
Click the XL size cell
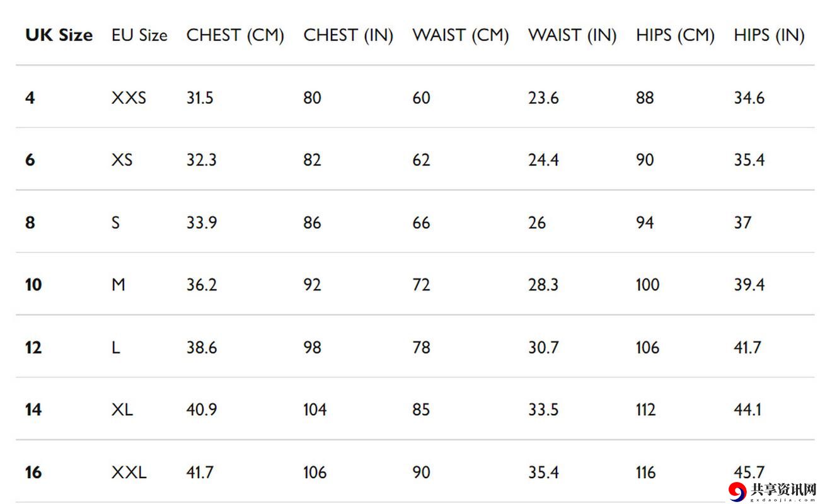(122, 410)
